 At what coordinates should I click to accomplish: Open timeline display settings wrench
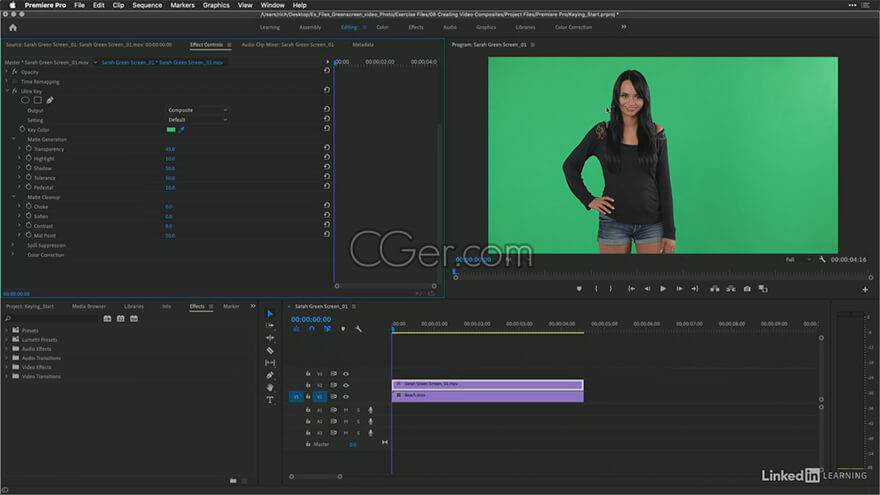tap(359, 329)
